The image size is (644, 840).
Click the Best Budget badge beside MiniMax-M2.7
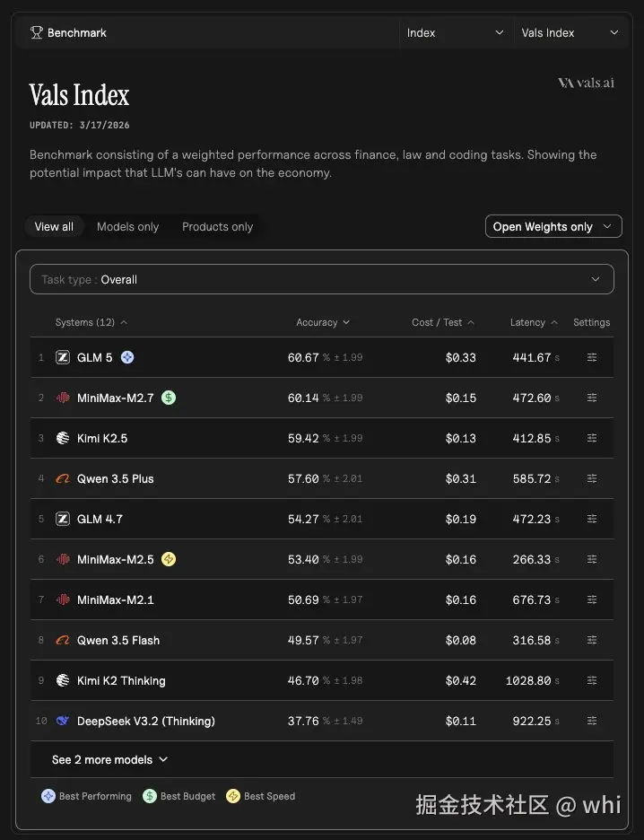point(169,398)
